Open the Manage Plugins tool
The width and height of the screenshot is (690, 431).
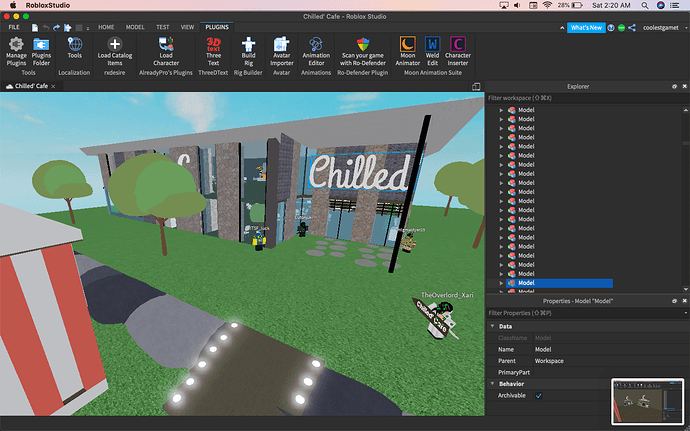tap(16, 52)
